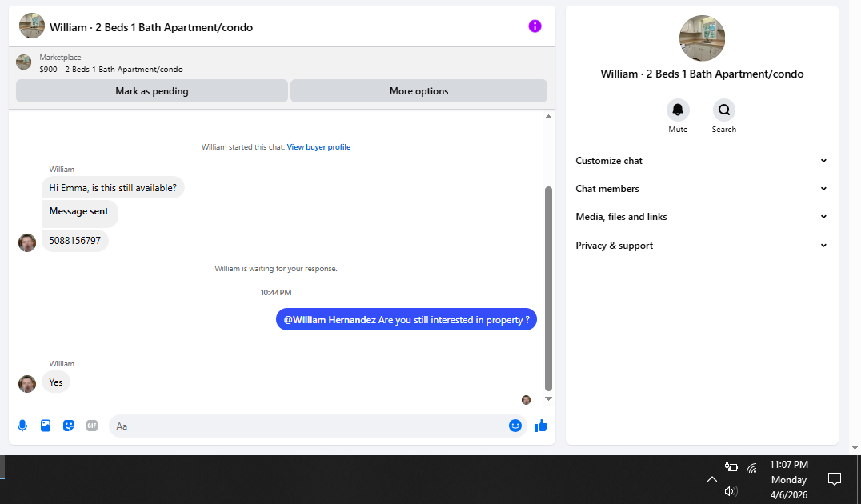Click the @William Hernandez mention
861x504 pixels.
coord(330,319)
